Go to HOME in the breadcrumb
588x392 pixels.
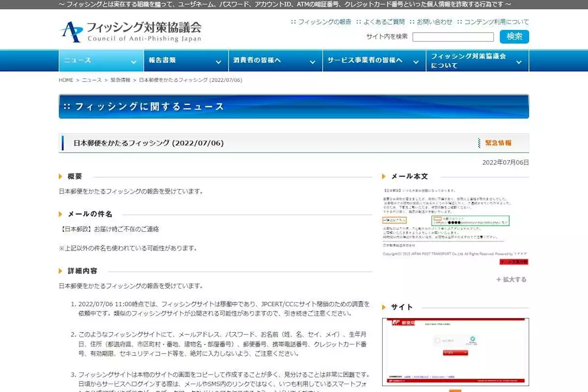coord(66,80)
